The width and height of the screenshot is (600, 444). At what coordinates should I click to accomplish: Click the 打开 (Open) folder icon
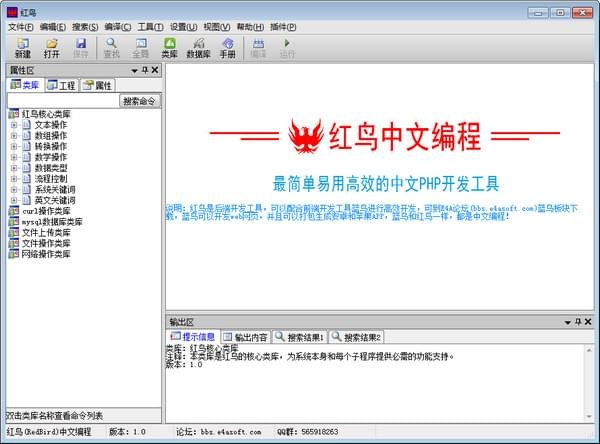(52, 48)
